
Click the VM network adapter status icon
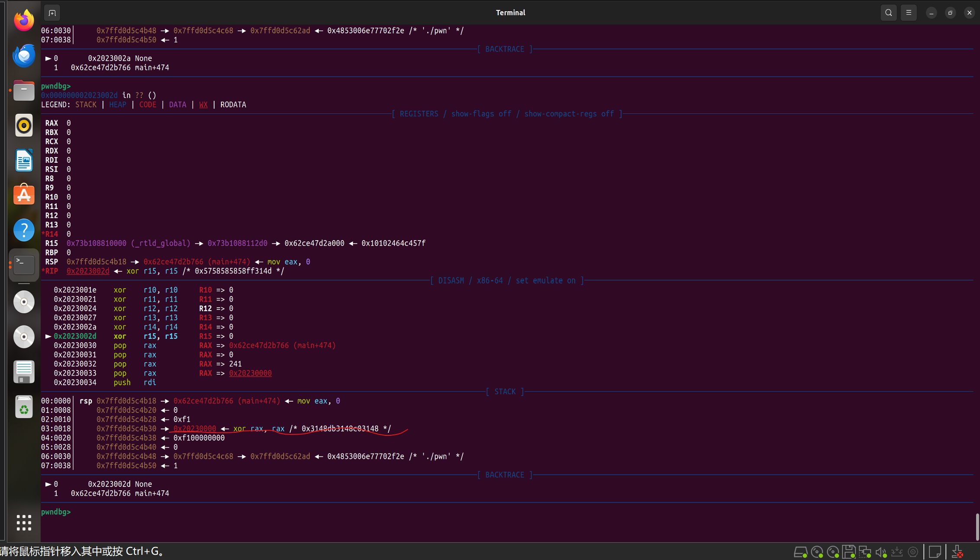click(x=865, y=552)
